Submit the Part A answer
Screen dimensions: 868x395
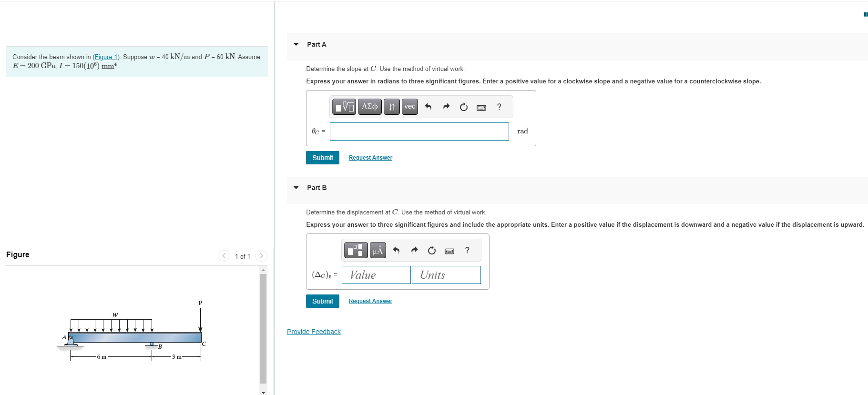click(x=323, y=158)
